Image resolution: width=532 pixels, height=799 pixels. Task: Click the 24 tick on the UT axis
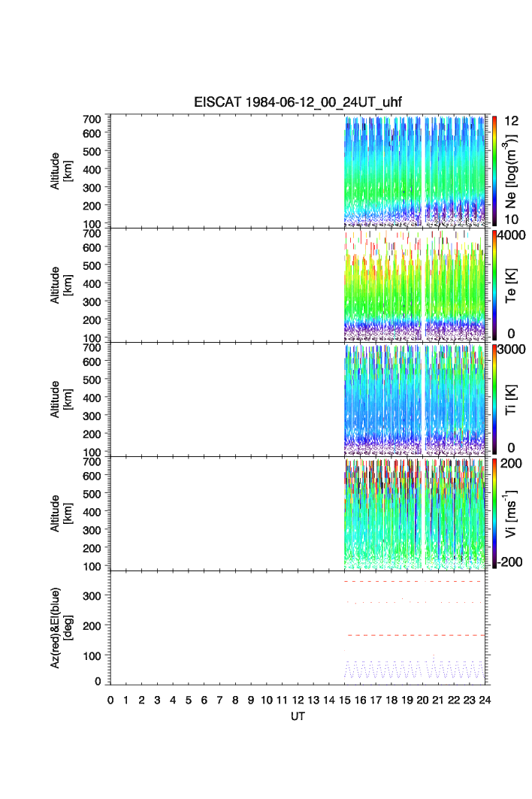pyautogui.click(x=485, y=701)
